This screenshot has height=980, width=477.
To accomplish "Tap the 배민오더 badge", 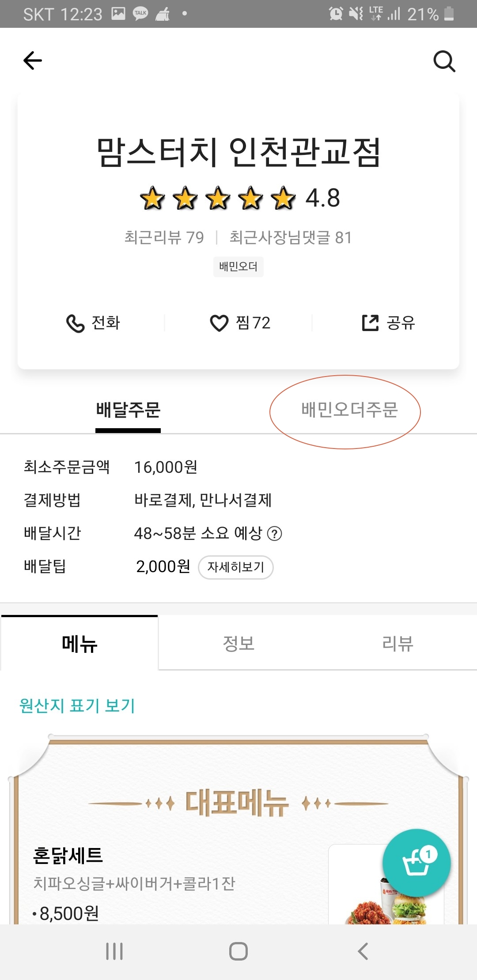I will point(238,267).
